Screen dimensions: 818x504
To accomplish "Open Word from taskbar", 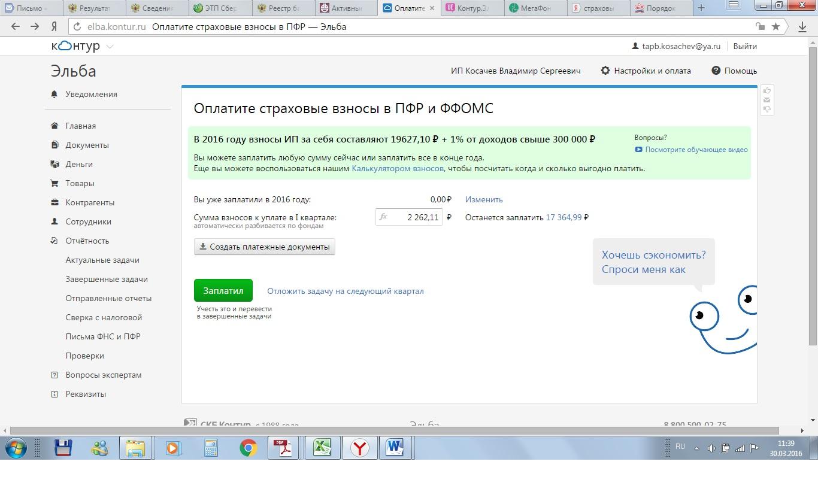I will pos(395,448).
